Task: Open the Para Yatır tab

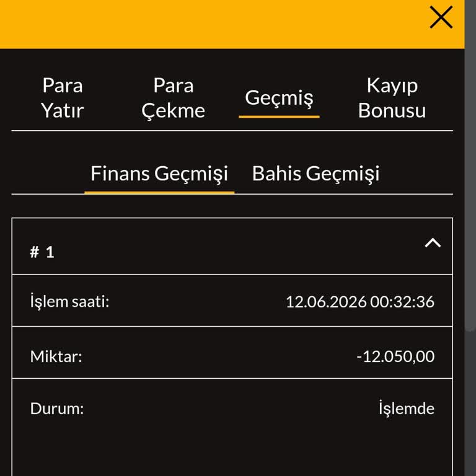Action: tap(63, 98)
